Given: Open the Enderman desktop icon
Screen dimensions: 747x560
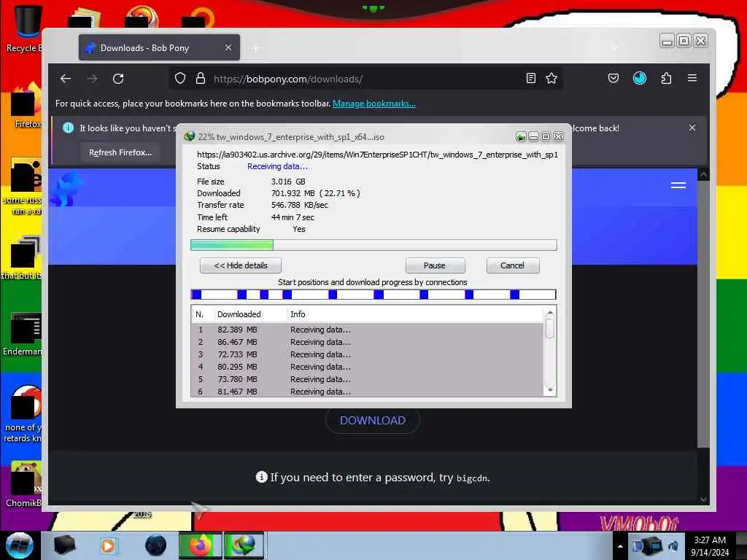Looking at the screenshot, I should [x=23, y=333].
